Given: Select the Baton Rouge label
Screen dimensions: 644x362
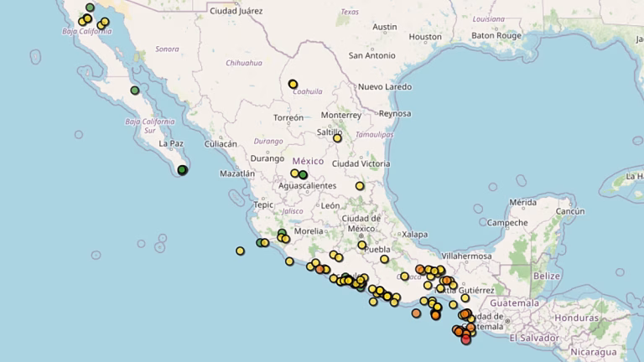Looking at the screenshot, I should coord(496,36).
